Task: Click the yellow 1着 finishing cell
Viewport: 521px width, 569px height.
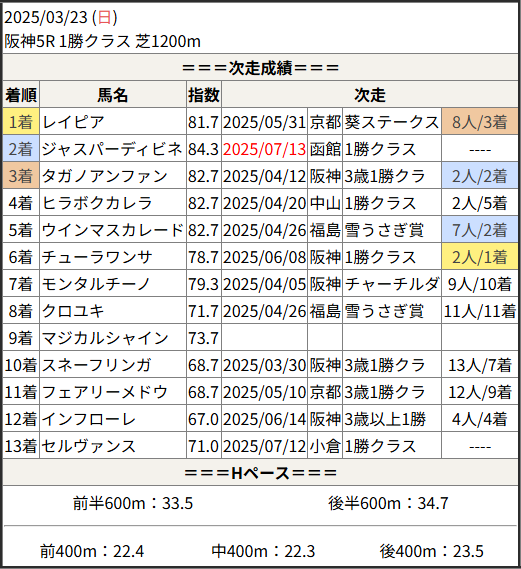Action: pos(21,122)
